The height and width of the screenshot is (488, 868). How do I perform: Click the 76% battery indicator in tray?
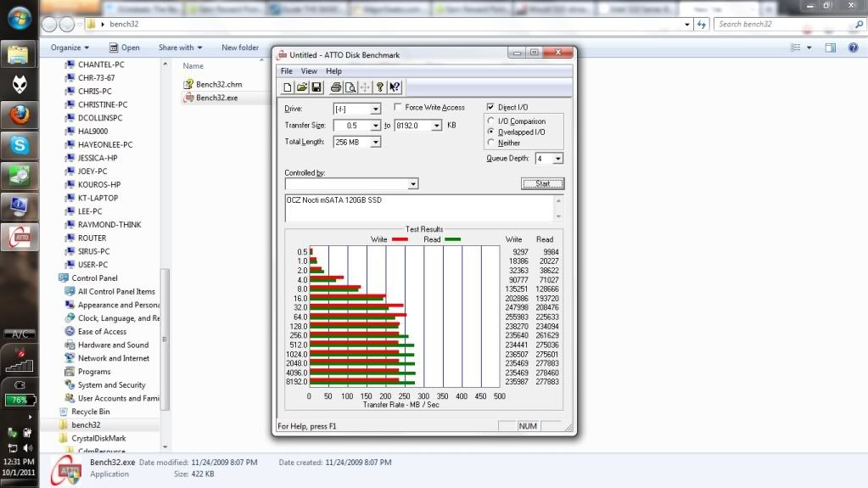[x=20, y=400]
